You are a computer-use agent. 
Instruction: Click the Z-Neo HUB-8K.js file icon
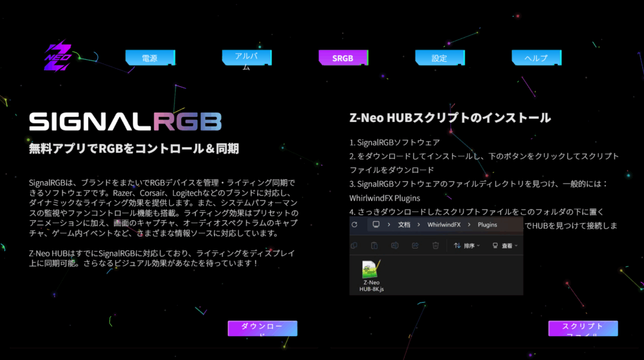(x=371, y=269)
